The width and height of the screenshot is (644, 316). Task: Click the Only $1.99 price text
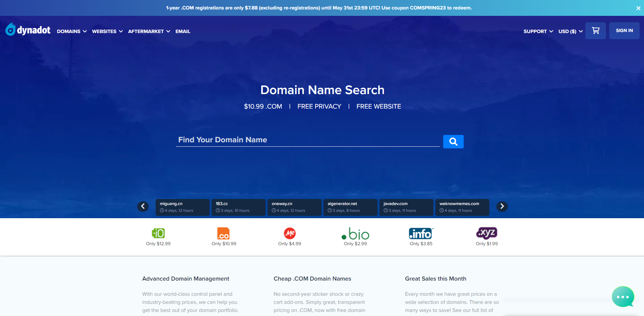click(487, 244)
